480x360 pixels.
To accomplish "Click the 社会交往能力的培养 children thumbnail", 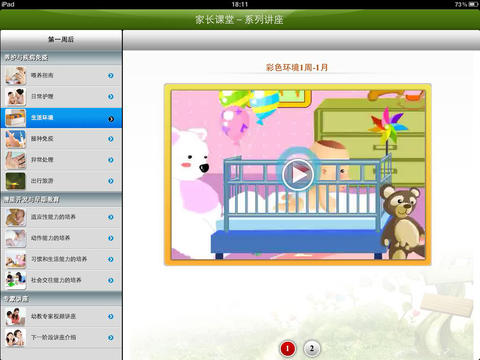I will click(x=15, y=280).
